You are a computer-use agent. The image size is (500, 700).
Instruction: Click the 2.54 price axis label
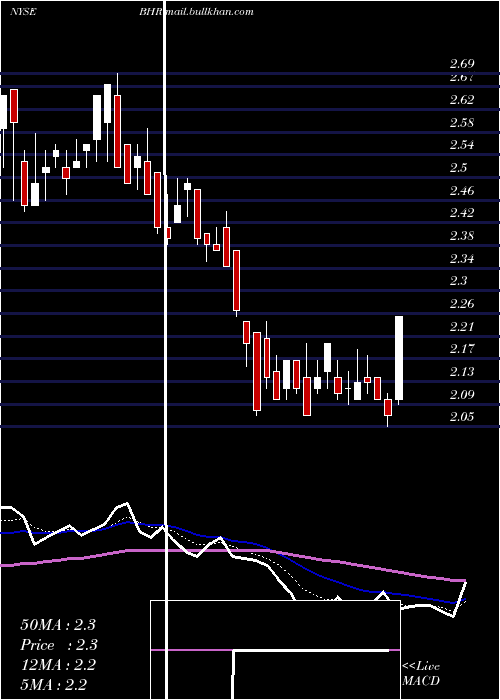pyautogui.click(x=462, y=145)
